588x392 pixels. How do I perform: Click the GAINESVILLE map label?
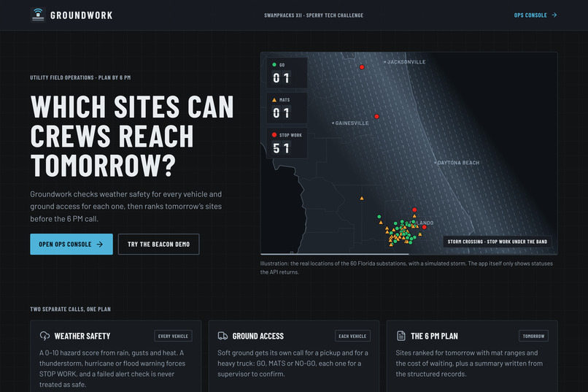click(x=352, y=123)
